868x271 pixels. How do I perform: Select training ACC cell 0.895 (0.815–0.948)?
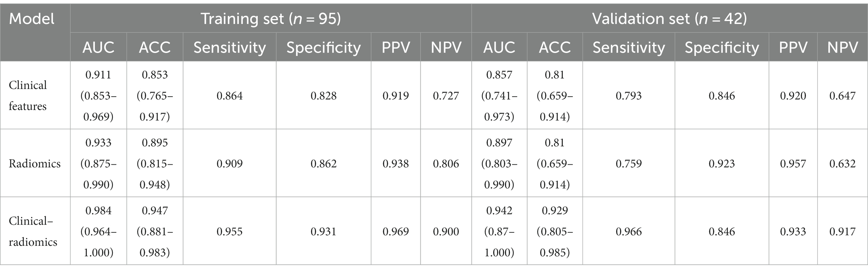pos(155,163)
